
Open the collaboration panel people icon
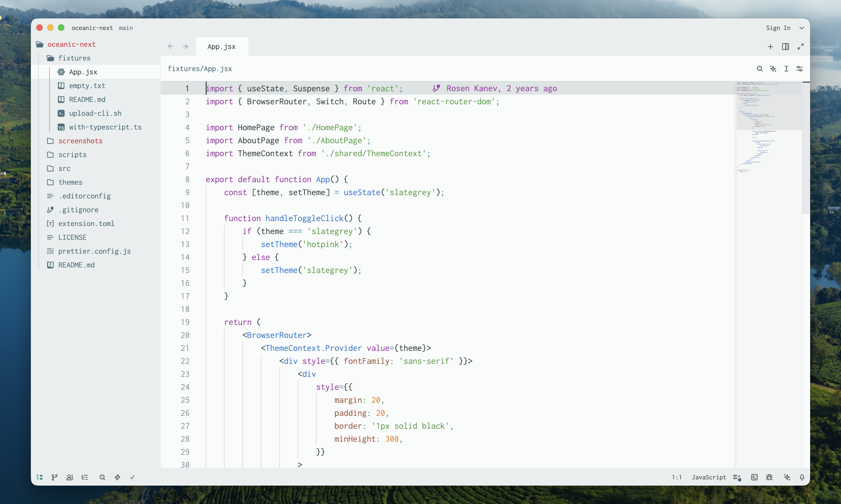tap(70, 477)
